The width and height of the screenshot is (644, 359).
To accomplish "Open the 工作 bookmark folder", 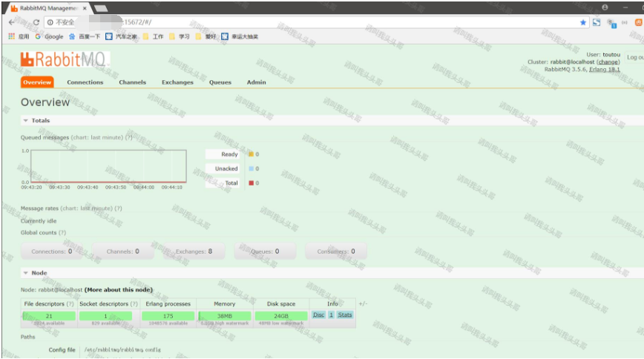I will coord(154,36).
